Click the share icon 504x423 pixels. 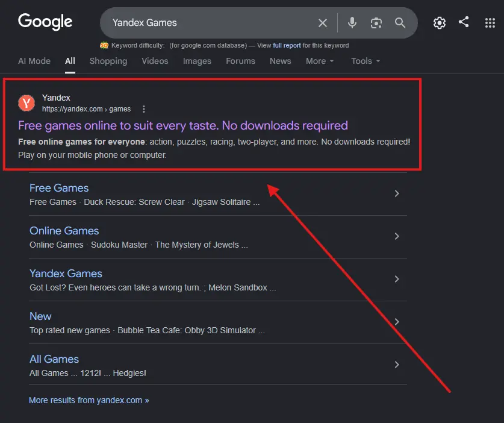464,22
